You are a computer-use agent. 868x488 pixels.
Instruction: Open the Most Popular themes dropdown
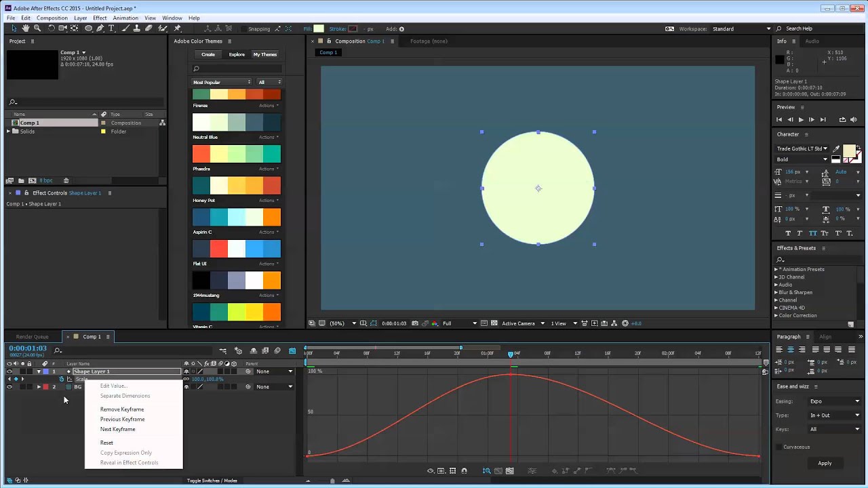[x=222, y=82]
